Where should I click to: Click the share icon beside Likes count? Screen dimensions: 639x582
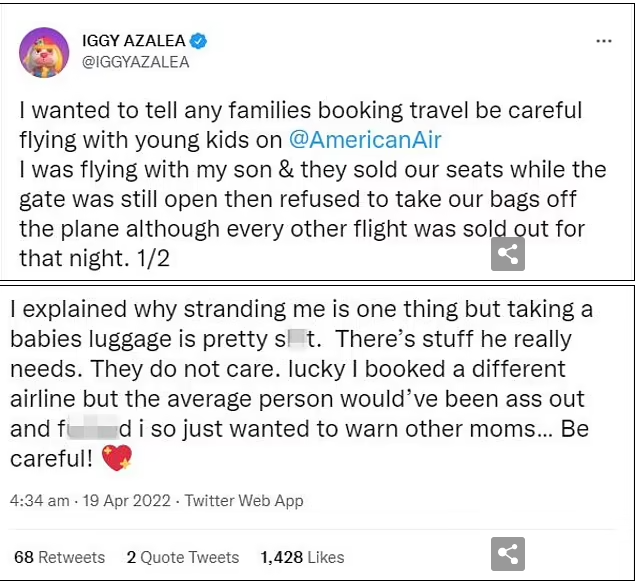coord(507,554)
